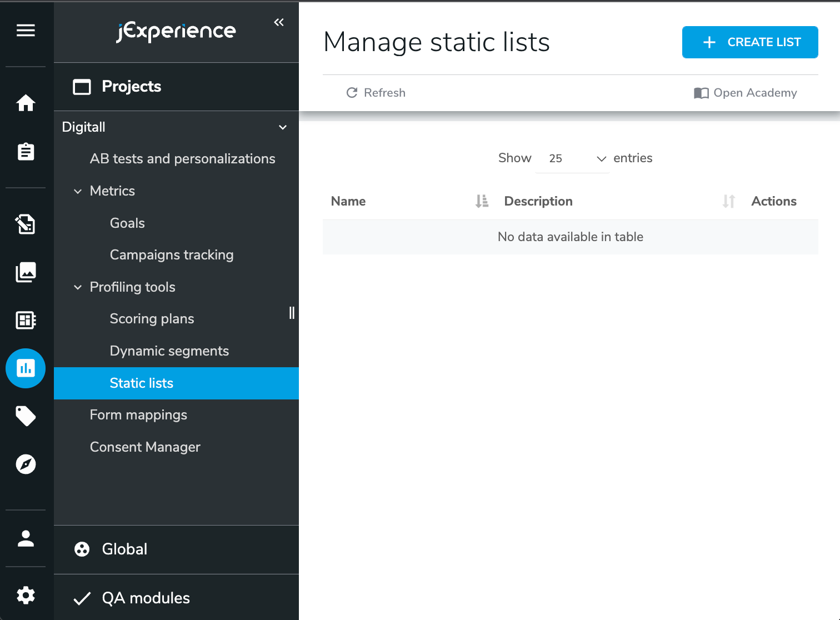
Task: Click the CREATE LIST button
Action: pyautogui.click(x=749, y=42)
